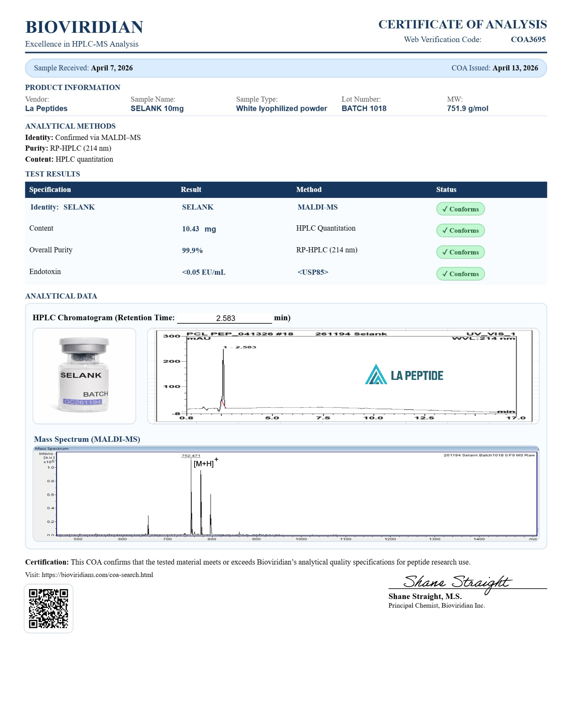Click the Conforms badge for Identity row
This screenshot has width=563, height=728.
pos(460,209)
